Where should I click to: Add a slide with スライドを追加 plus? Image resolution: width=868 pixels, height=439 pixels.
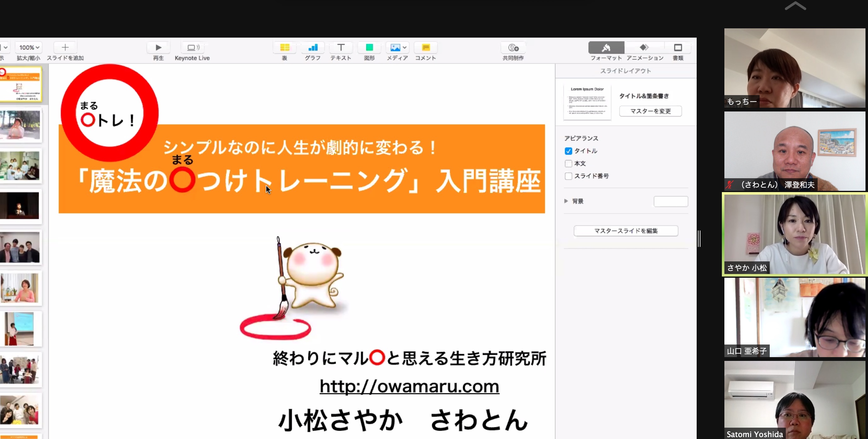[65, 48]
